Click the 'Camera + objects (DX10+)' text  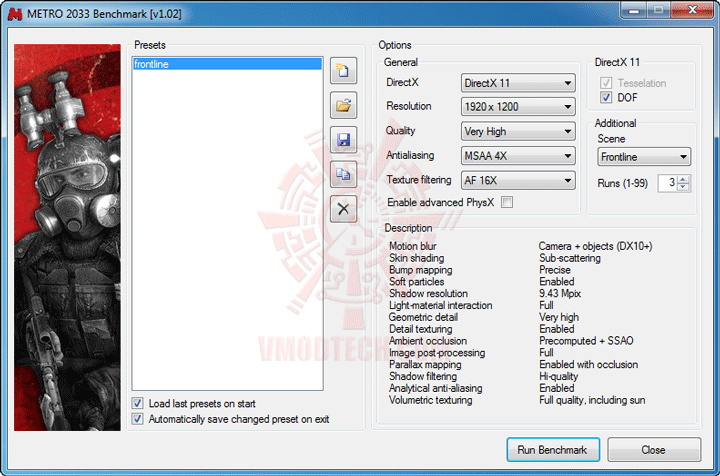[x=596, y=246]
